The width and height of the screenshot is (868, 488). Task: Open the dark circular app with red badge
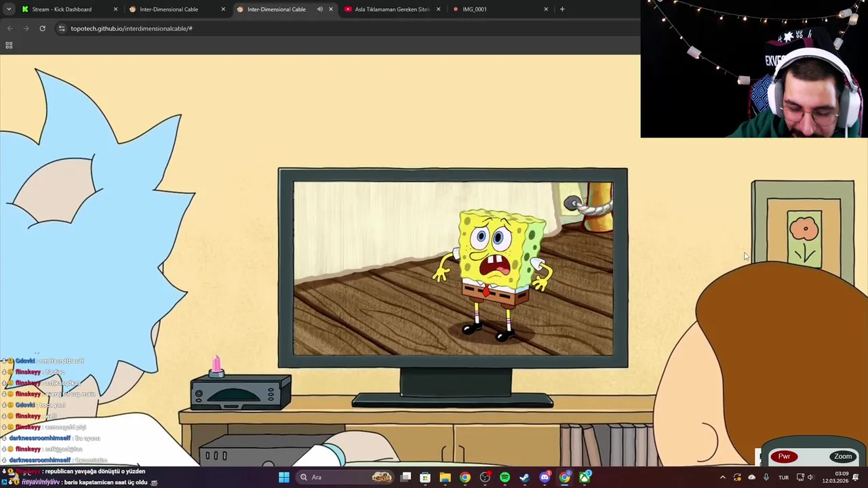tap(485, 477)
